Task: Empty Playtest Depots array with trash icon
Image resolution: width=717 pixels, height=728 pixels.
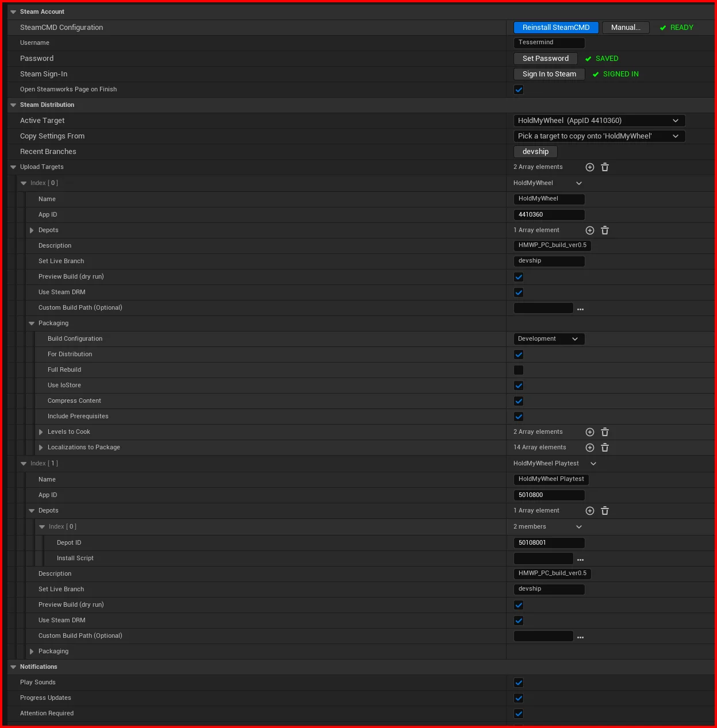Action: pos(605,511)
